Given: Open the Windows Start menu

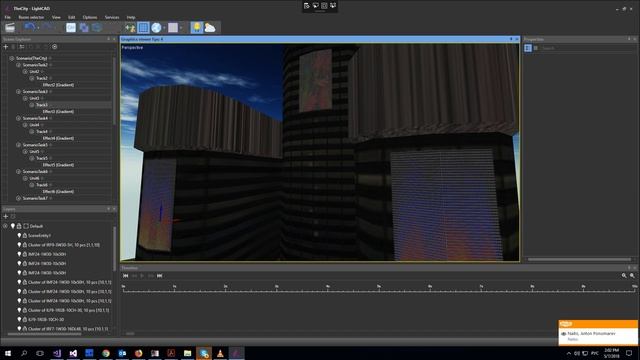Looking at the screenshot, I should point(8,353).
